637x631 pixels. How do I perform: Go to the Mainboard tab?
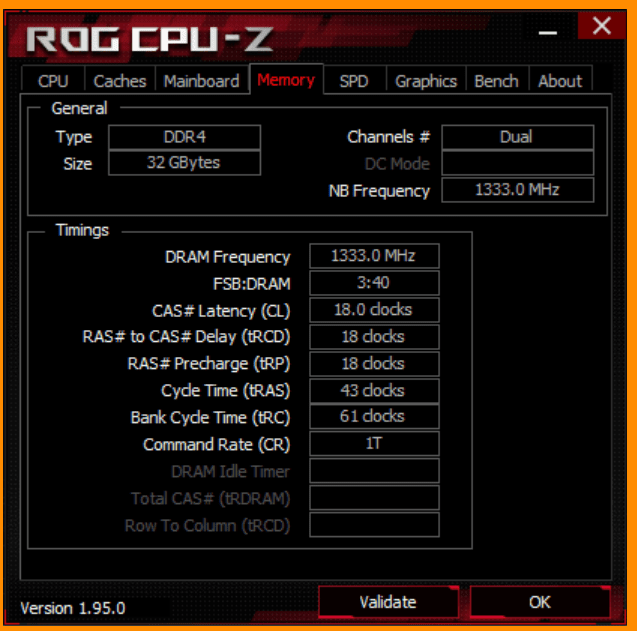(202, 80)
